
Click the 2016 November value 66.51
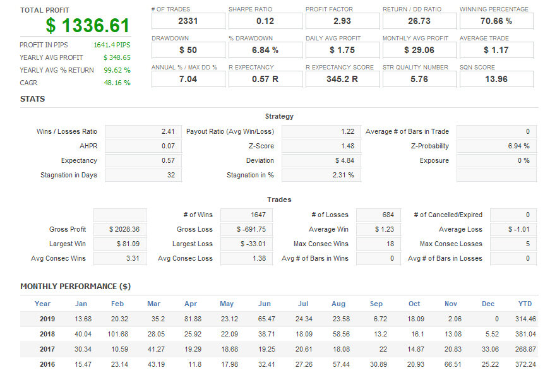(453, 364)
